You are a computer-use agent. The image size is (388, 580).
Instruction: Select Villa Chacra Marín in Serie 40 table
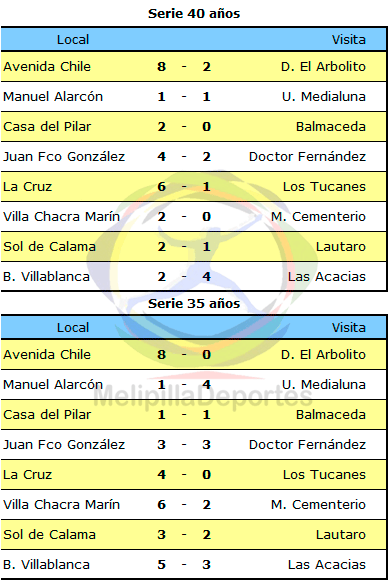click(x=61, y=216)
